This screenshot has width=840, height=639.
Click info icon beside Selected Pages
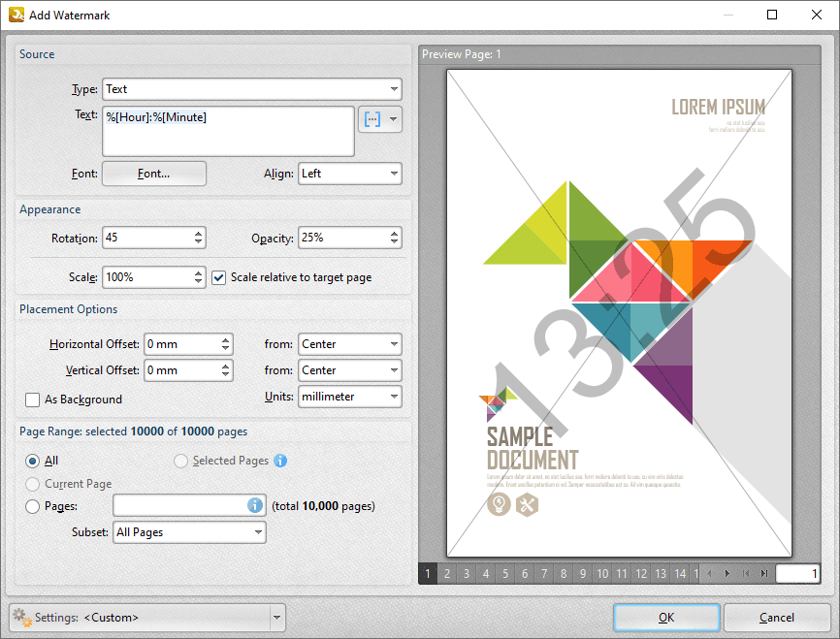click(280, 461)
